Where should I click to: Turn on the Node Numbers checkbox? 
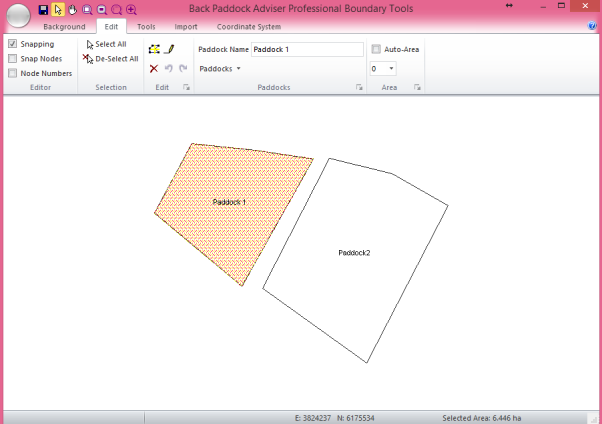(12, 73)
